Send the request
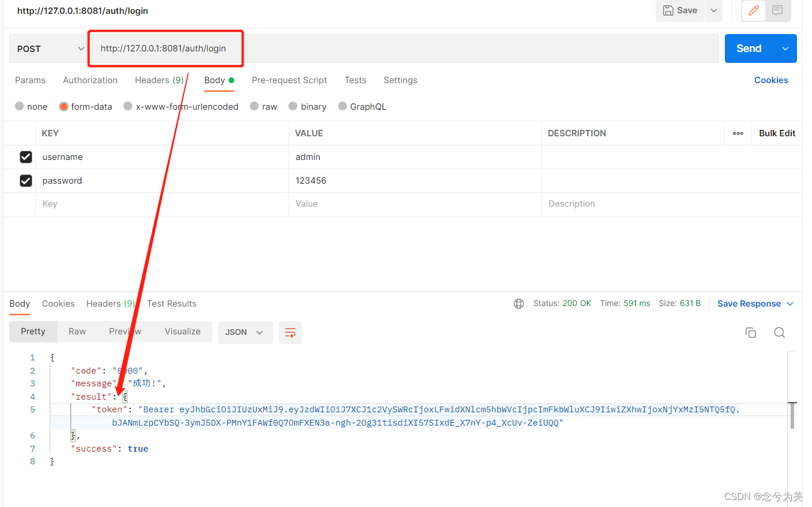The image size is (812, 507). pos(749,49)
